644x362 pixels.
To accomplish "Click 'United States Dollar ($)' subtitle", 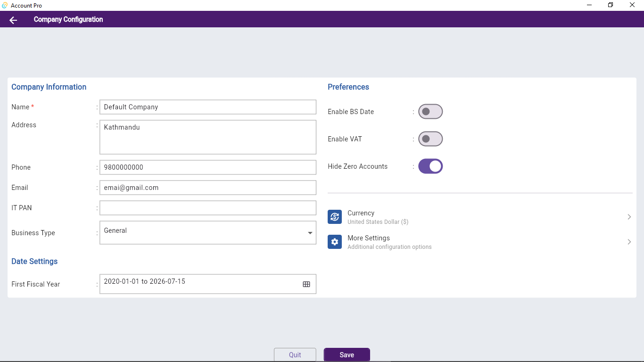I will pyautogui.click(x=378, y=222).
